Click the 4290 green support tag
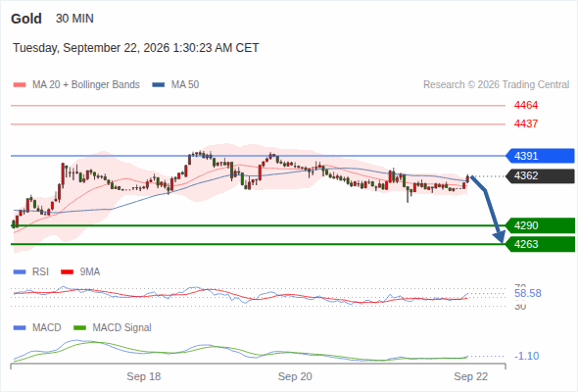The height and width of the screenshot is (392, 578). point(540,225)
